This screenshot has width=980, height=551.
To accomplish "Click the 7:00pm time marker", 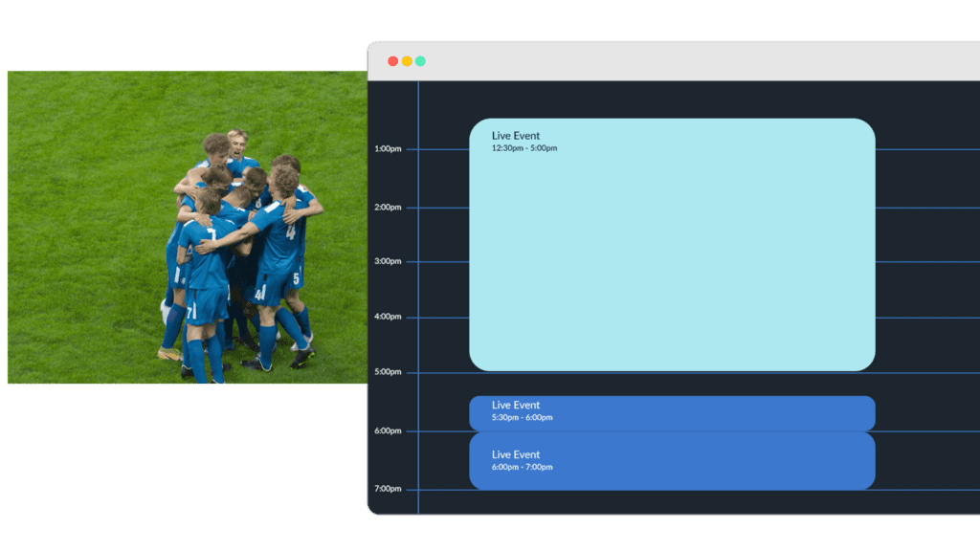I will 388,489.
